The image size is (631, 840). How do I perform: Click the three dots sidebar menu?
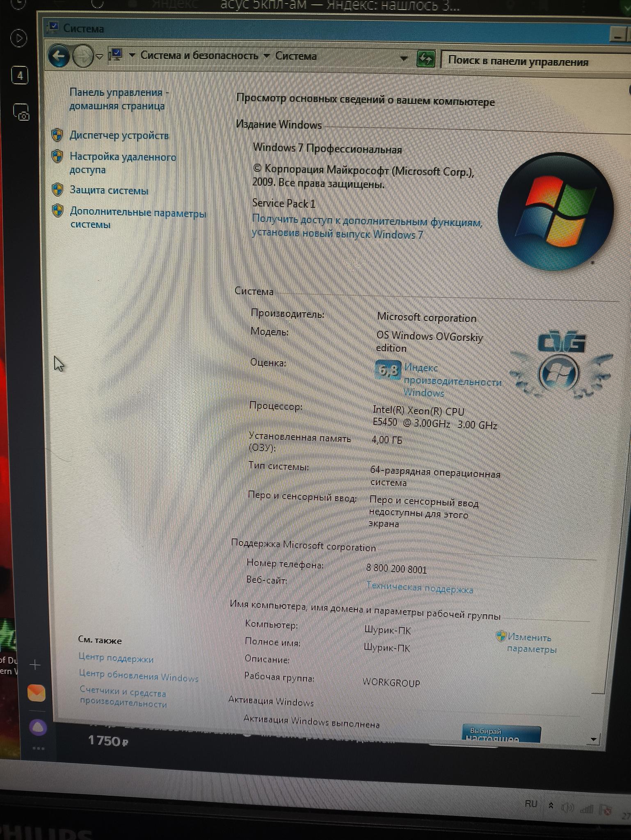[38, 749]
